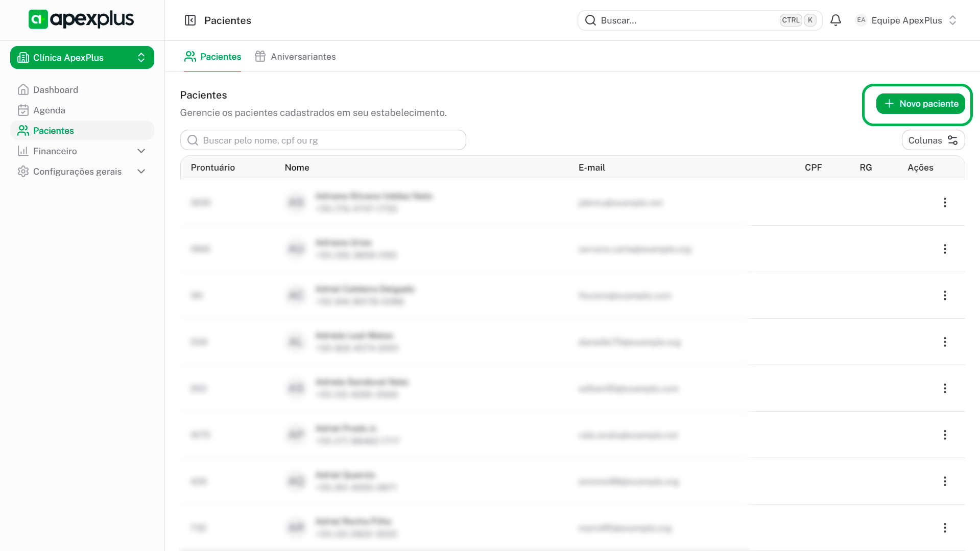The image size is (980, 551).
Task: Open actions menu for last visible patient row
Action: [x=945, y=528]
